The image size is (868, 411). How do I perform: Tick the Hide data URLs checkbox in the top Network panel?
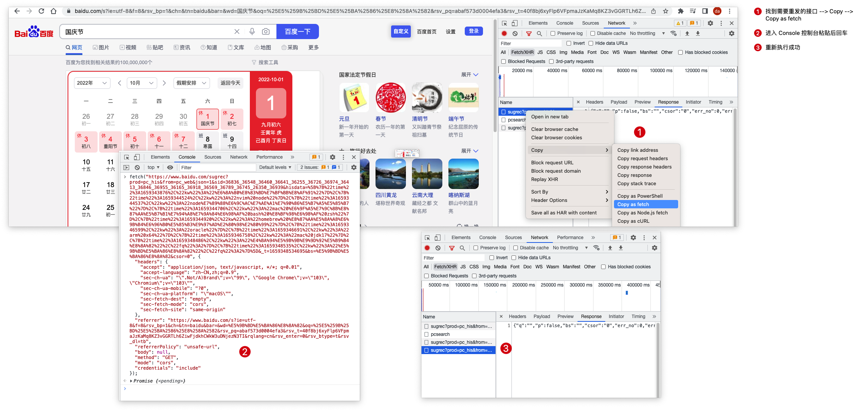pos(591,43)
